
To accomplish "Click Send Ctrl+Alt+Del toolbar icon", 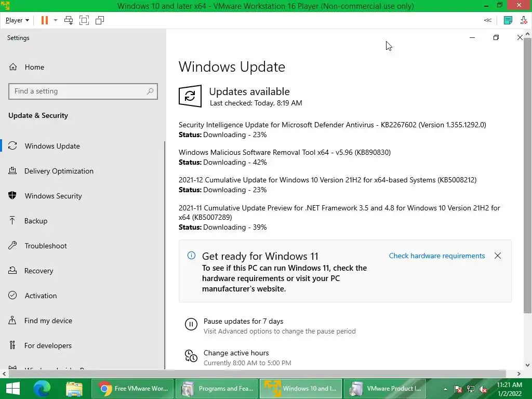I will 69,20.
